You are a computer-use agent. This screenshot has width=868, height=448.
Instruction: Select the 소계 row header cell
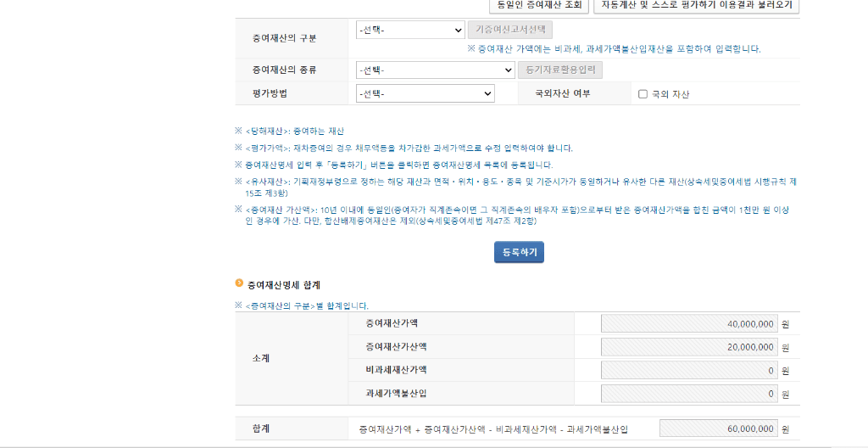(261, 358)
